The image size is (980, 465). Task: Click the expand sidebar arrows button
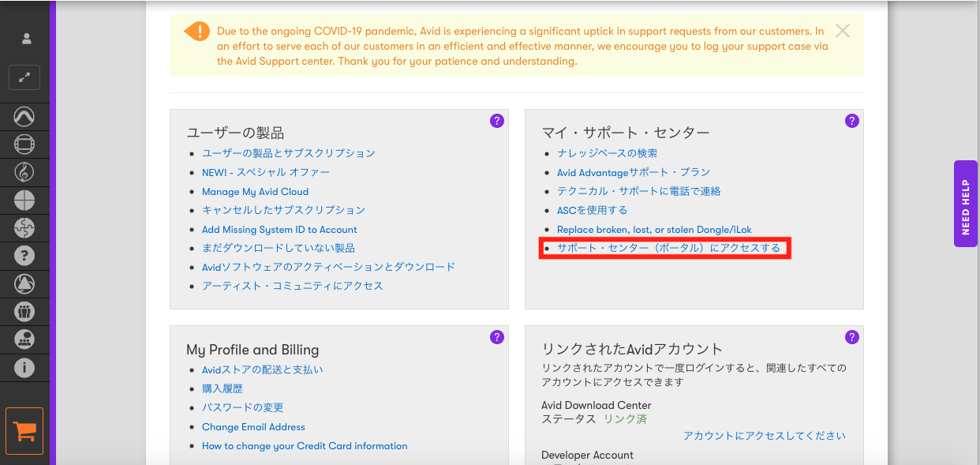[x=24, y=77]
